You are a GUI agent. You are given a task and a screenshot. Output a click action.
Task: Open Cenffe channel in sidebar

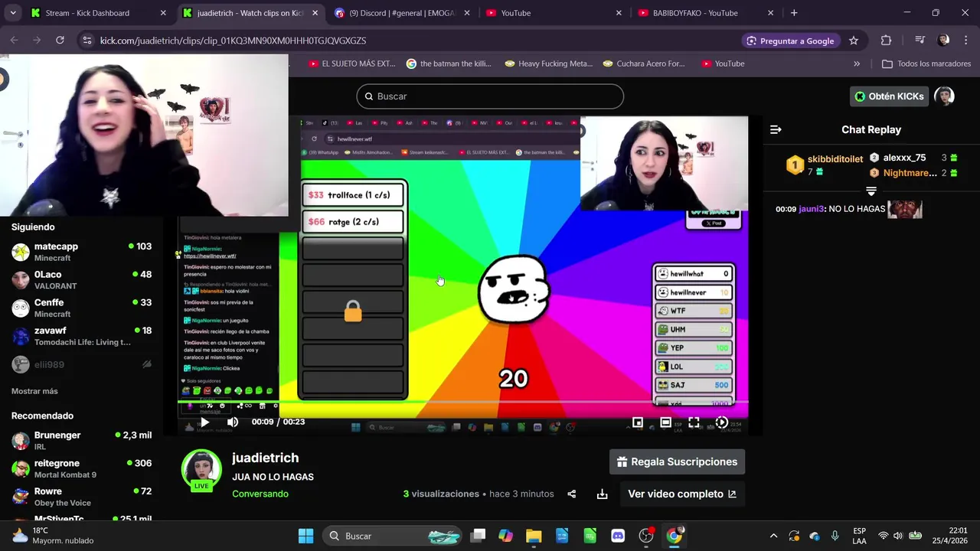[81, 308]
